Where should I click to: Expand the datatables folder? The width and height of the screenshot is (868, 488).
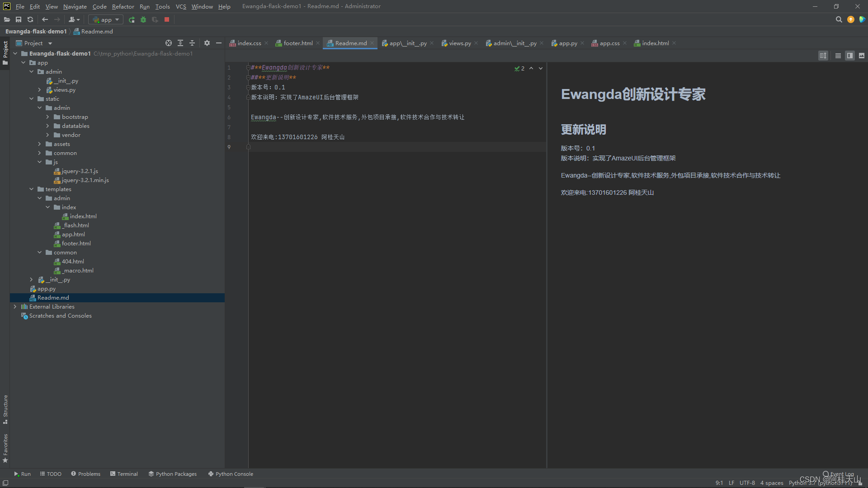pyautogui.click(x=48, y=126)
